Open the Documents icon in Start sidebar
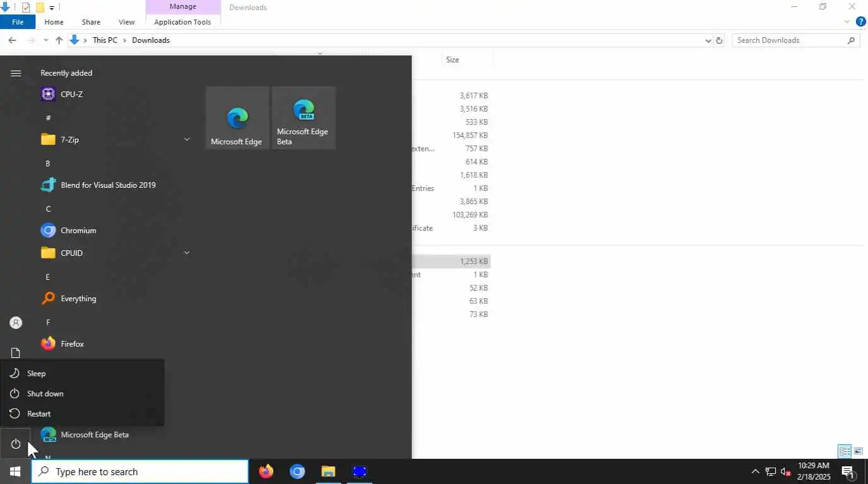This screenshot has width=868, height=484. [x=16, y=353]
